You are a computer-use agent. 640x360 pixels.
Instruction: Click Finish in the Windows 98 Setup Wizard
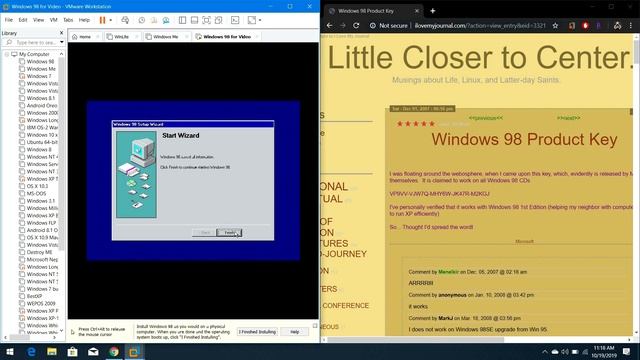point(229,233)
